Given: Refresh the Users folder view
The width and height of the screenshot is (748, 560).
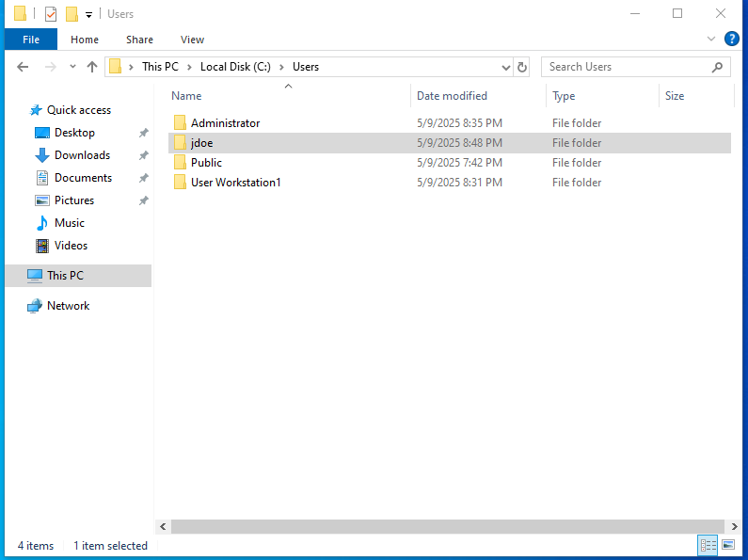Looking at the screenshot, I should pos(522,67).
